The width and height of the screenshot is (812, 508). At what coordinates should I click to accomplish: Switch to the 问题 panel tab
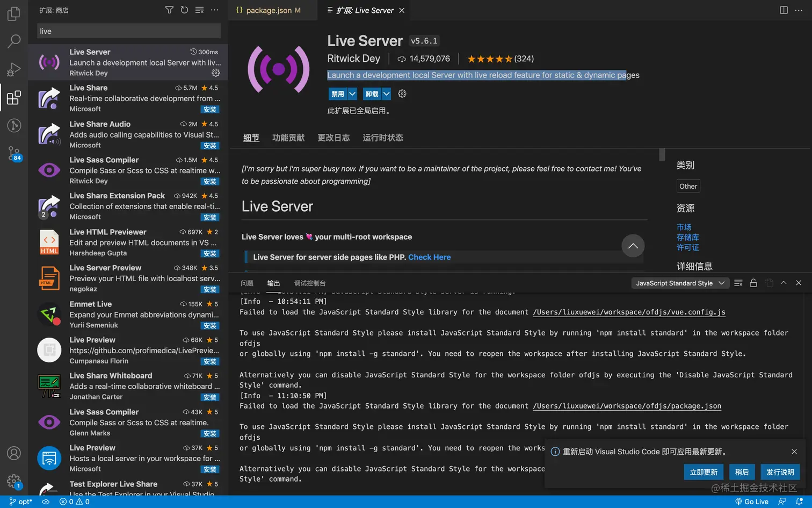(247, 283)
